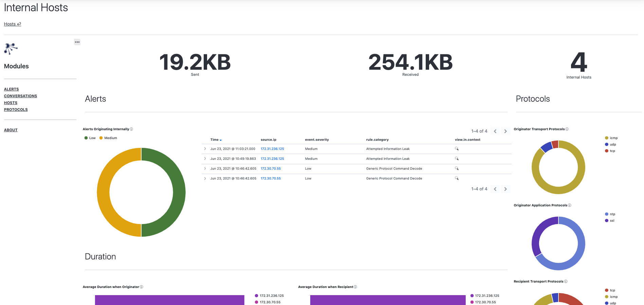Toggle tcp in Originator Transport legend
Viewport: 644px width, 305px height.
(x=610, y=151)
